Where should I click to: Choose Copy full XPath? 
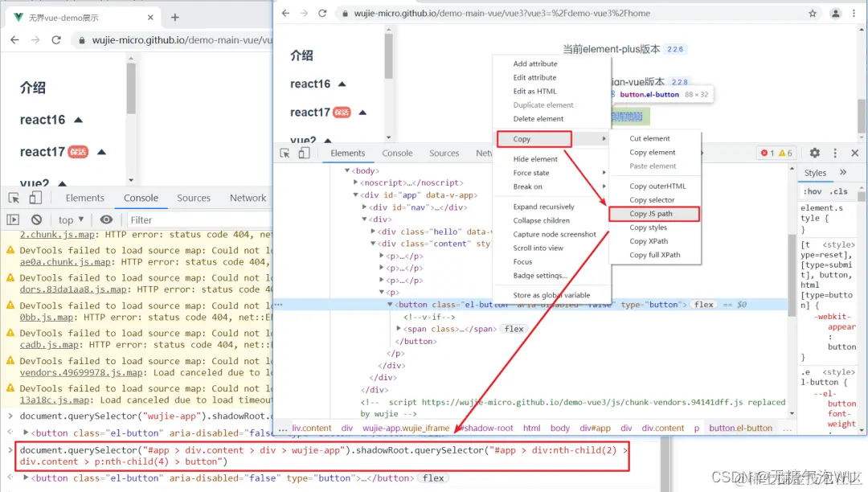click(x=655, y=255)
